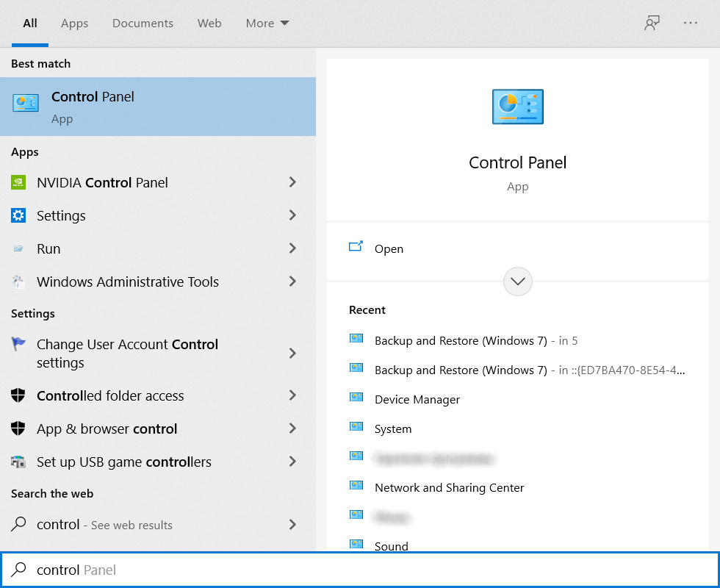Click the NVIDIA Control Panel green icon
Viewport: 720px width, 588px height.
tap(18, 182)
